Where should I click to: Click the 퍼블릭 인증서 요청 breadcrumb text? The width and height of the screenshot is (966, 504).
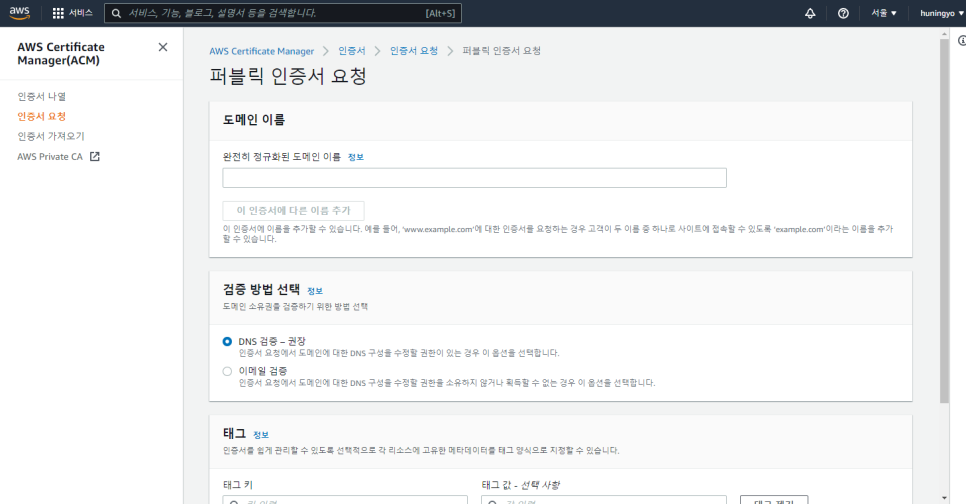click(x=501, y=51)
